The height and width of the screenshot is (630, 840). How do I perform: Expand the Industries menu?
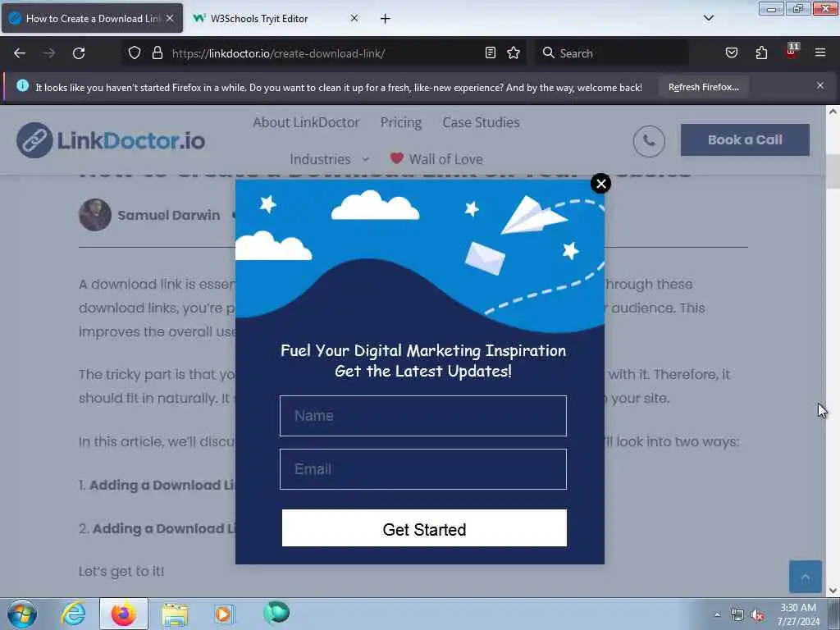(x=330, y=159)
